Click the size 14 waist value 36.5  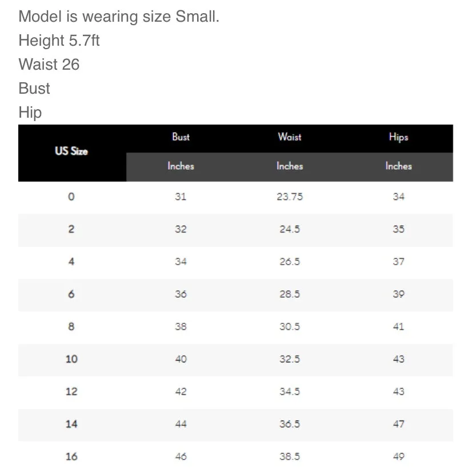[x=290, y=424]
